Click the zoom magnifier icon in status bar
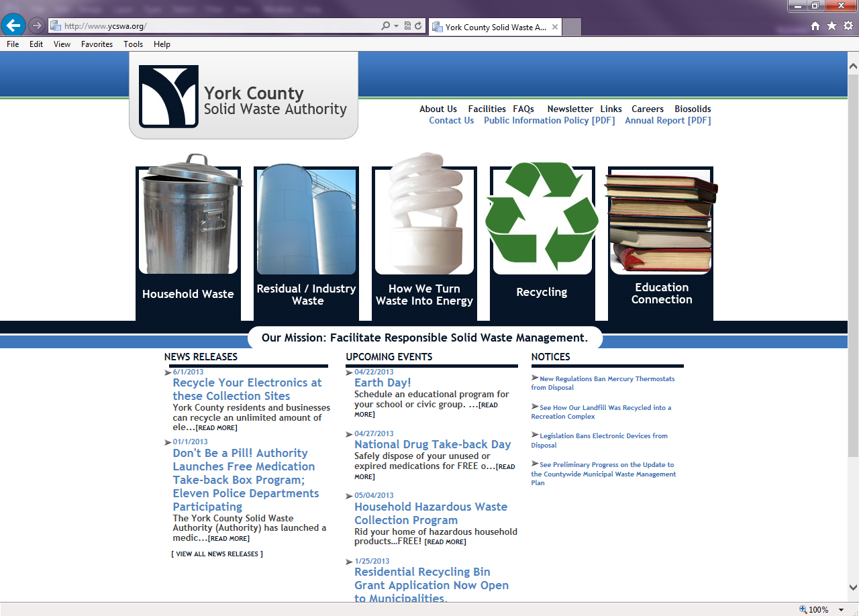Image resolution: width=859 pixels, height=616 pixels. [803, 610]
